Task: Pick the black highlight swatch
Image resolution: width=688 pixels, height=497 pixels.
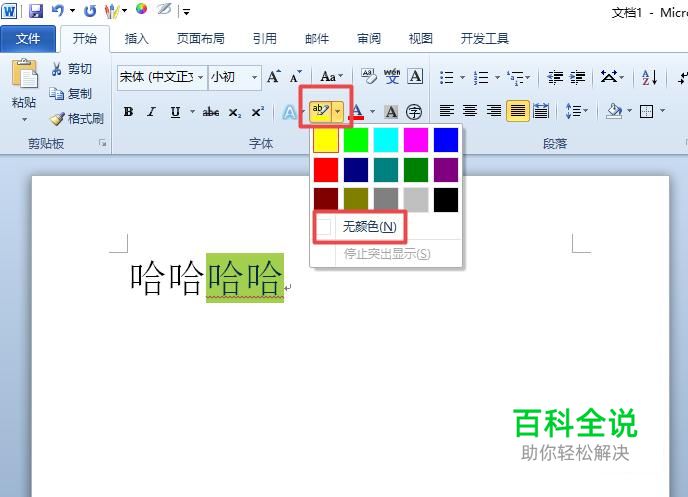Action: [x=446, y=200]
